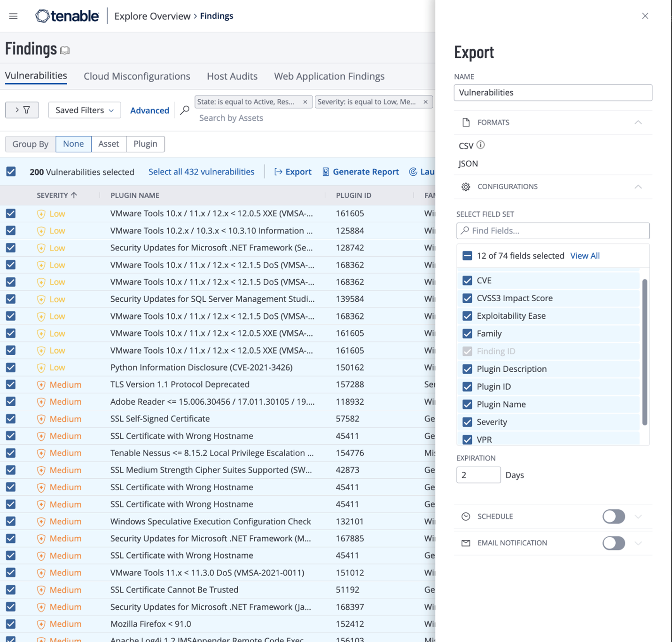The height and width of the screenshot is (642, 672).
Task: Open the Host Audits tab
Action: click(x=232, y=76)
